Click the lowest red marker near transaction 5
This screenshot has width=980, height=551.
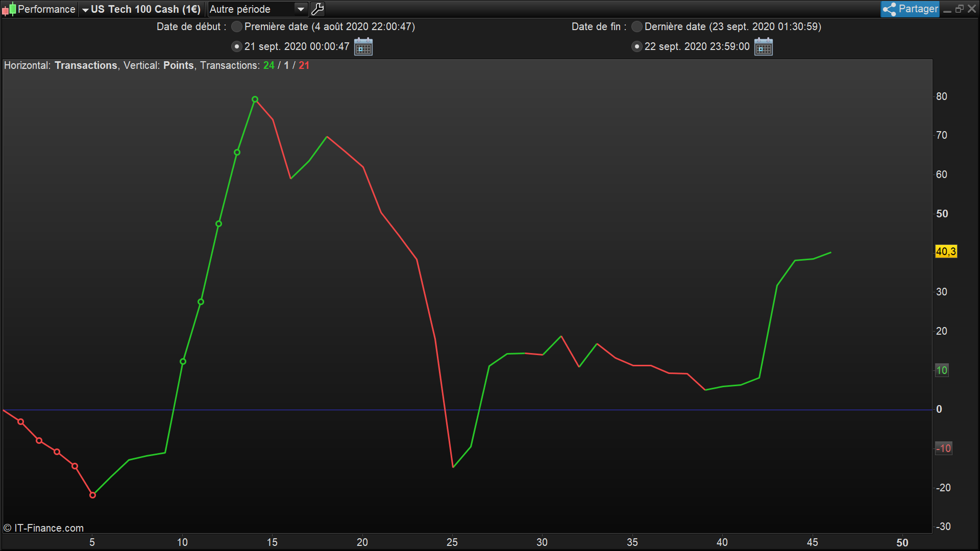click(92, 495)
